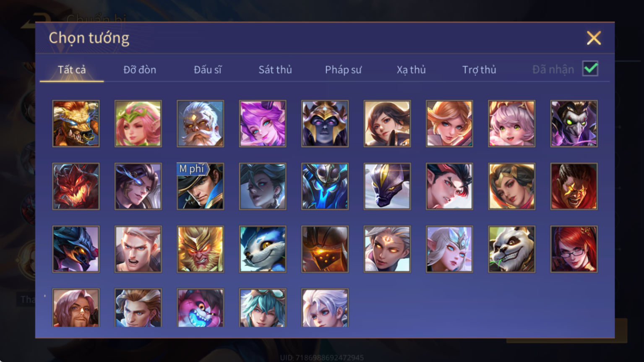Select the purple-haired girl hero portrait
The width and height of the screenshot is (644, 362).
click(263, 124)
